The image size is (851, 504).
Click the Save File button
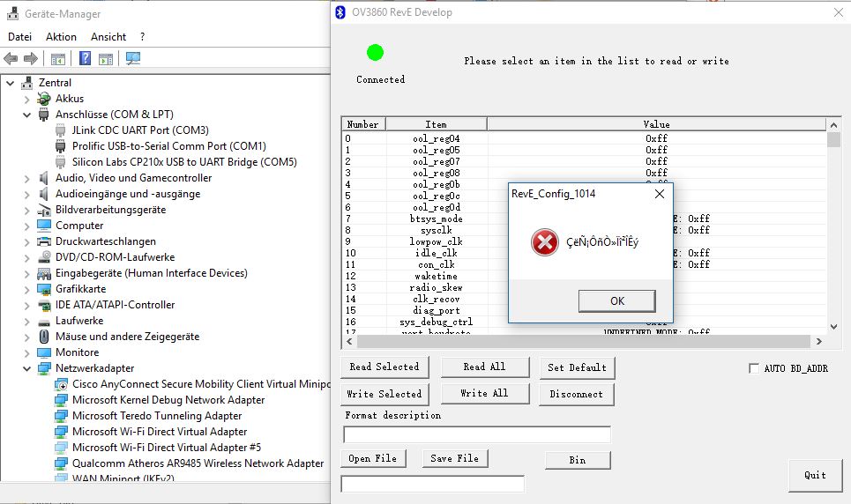(455, 458)
